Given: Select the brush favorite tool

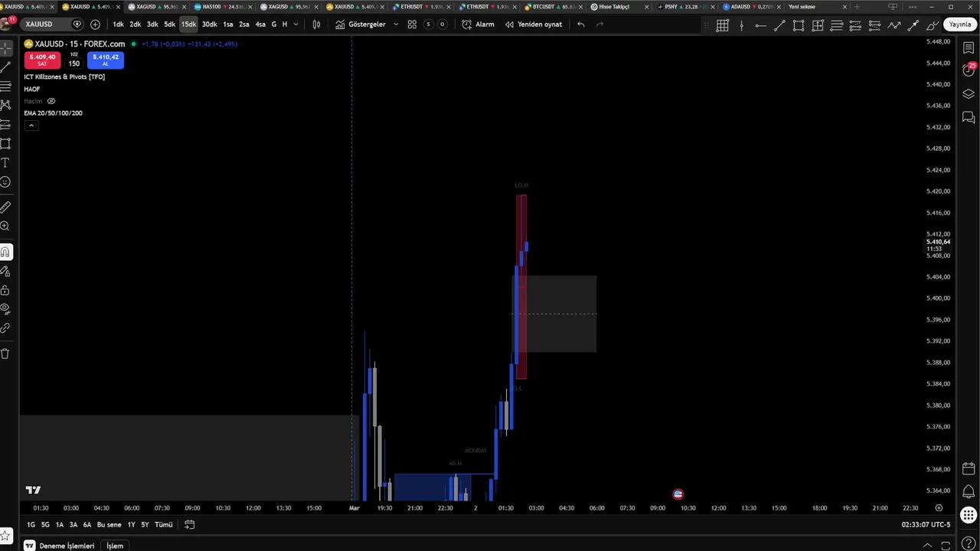Looking at the screenshot, I should tap(932, 25).
